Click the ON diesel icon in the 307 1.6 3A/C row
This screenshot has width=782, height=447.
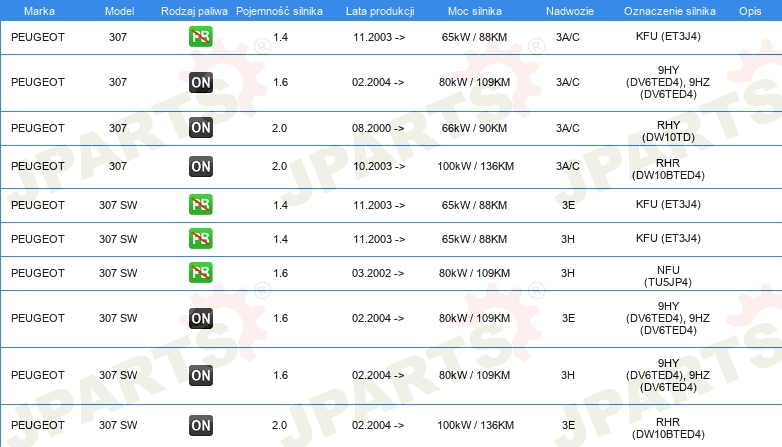coord(200,82)
